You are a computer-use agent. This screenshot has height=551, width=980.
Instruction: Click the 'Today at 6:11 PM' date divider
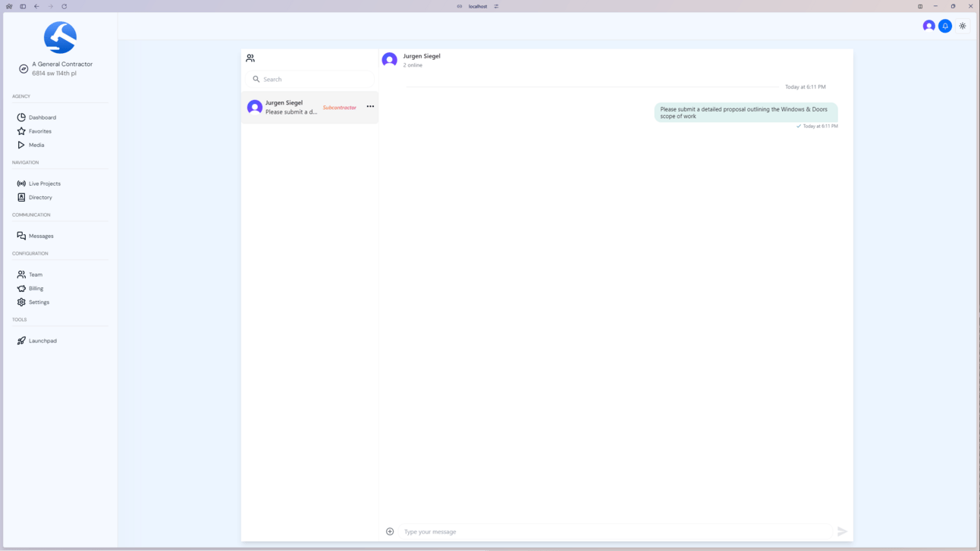tap(806, 87)
